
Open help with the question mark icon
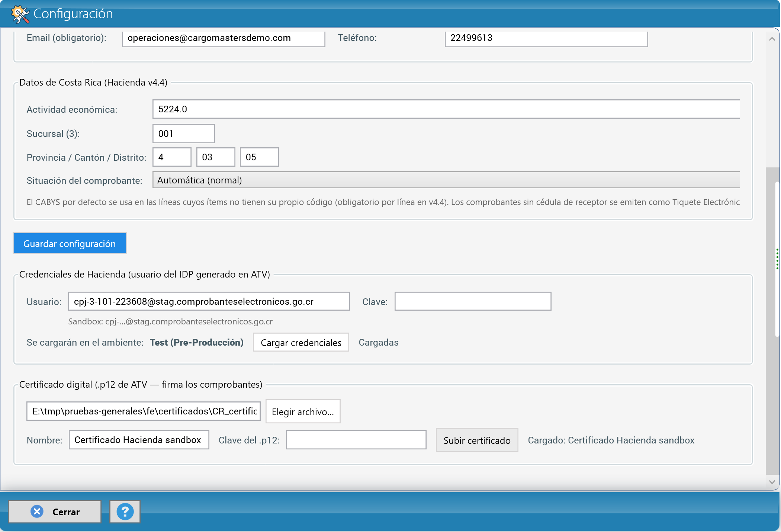click(x=125, y=512)
